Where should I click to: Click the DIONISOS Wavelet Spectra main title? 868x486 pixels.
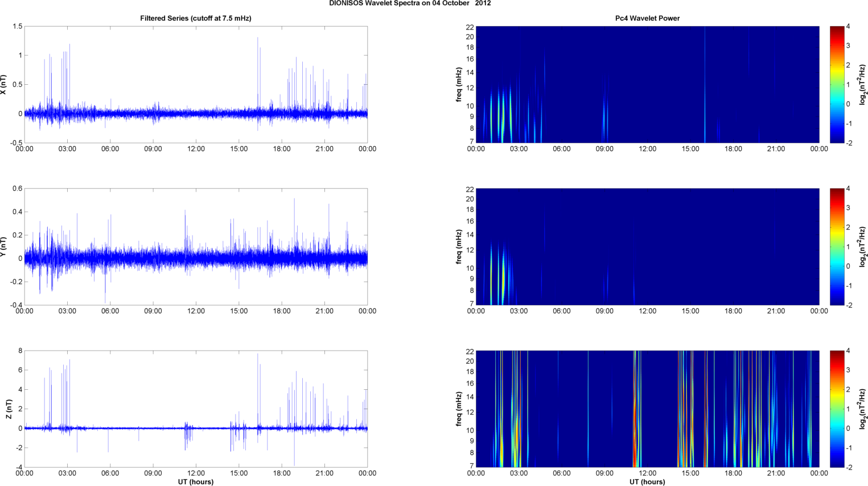pyautogui.click(x=410, y=3)
